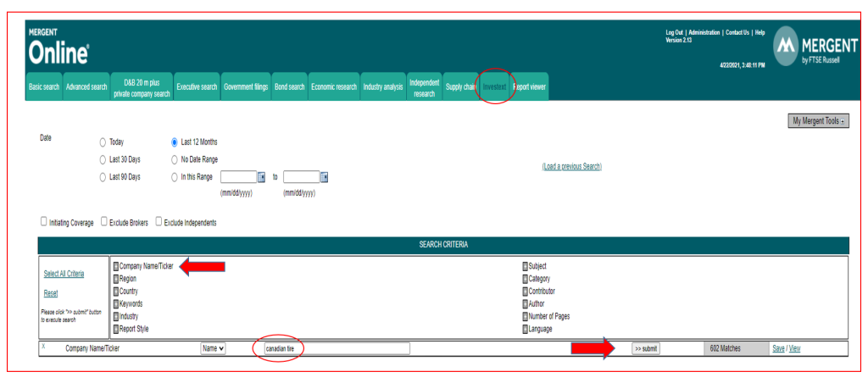Switch to the Executive search tab

pos(197,87)
